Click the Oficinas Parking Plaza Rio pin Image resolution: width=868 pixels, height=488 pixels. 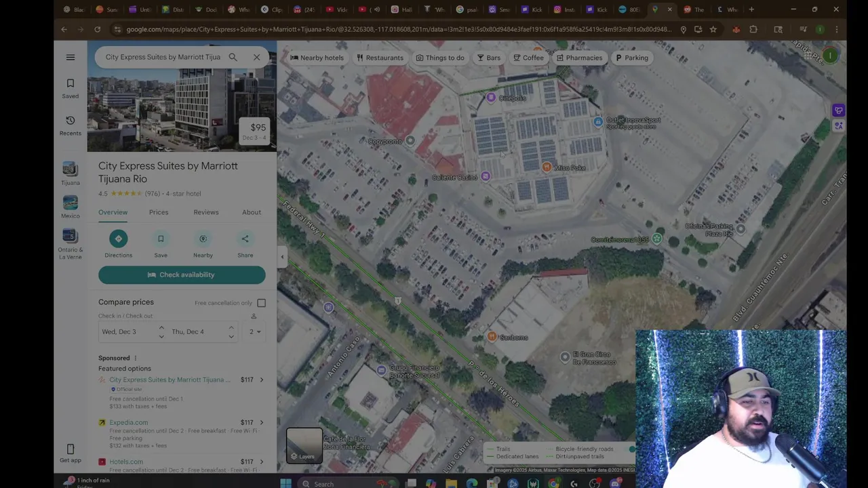pos(741,229)
